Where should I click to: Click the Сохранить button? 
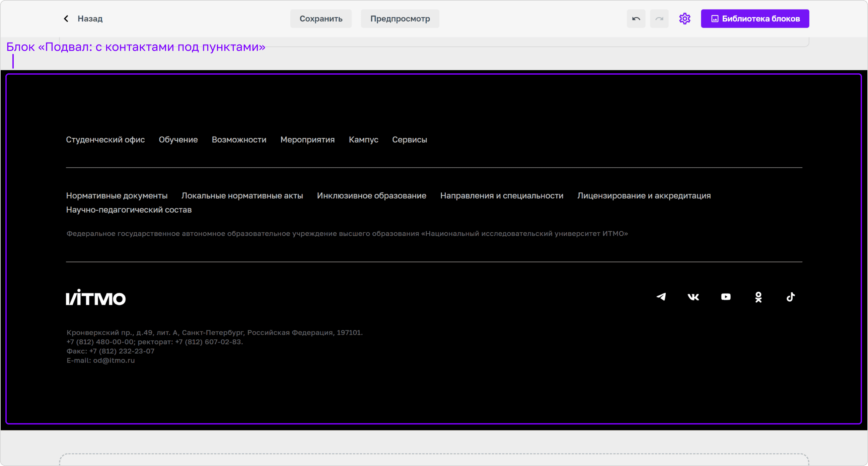click(x=321, y=18)
